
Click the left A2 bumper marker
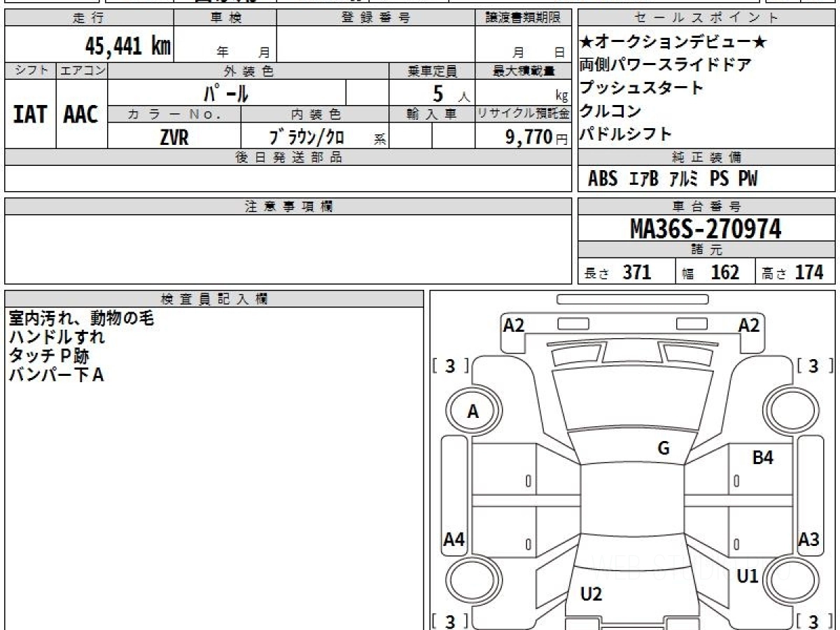(x=514, y=325)
